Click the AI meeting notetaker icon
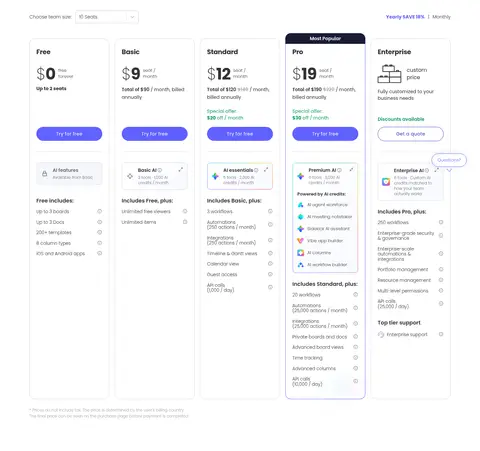This screenshot has height=451, width=480. 300,217
